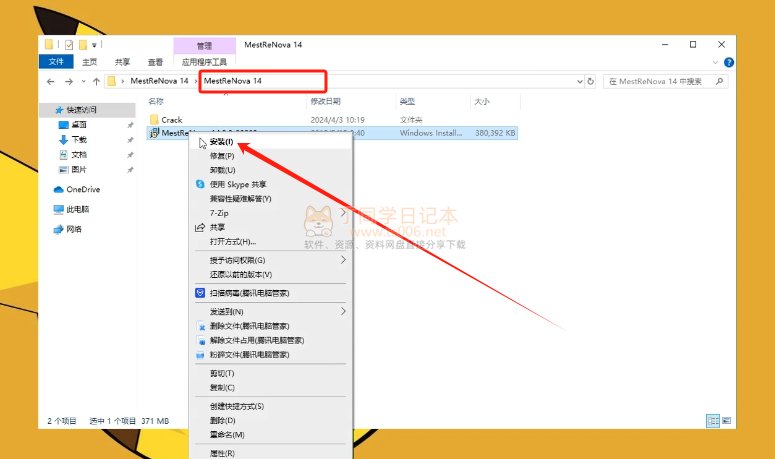Choose 安装(I) from the context menu

point(271,142)
